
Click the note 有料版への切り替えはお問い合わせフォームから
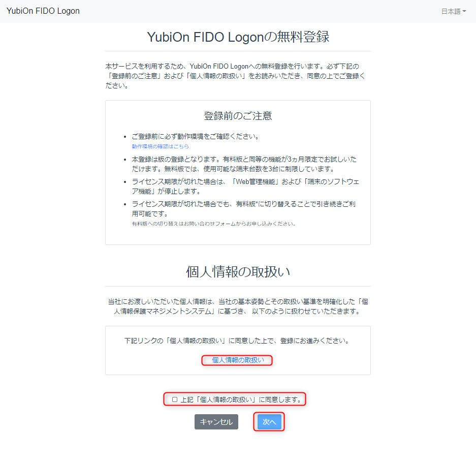click(x=214, y=224)
